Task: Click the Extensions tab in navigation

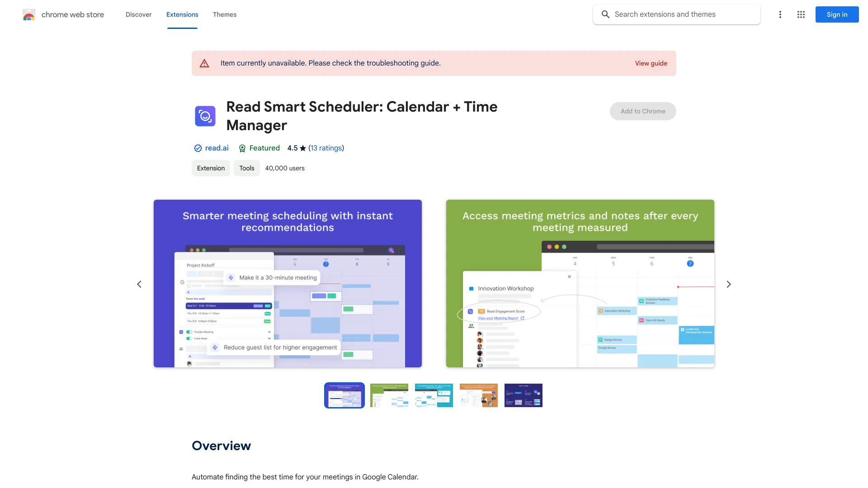Action: [x=182, y=14]
